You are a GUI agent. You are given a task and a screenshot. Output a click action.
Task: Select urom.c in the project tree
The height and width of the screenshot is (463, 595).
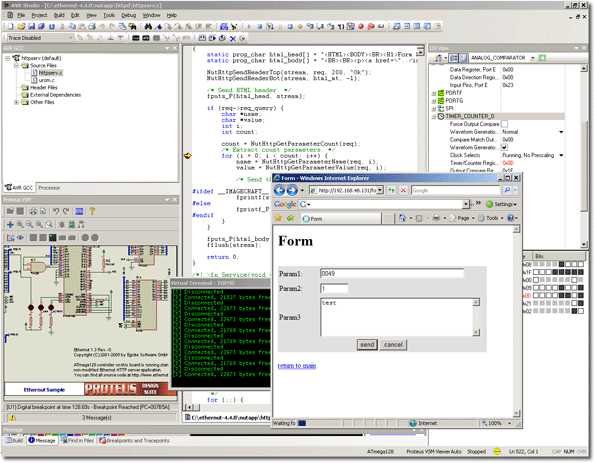point(46,80)
